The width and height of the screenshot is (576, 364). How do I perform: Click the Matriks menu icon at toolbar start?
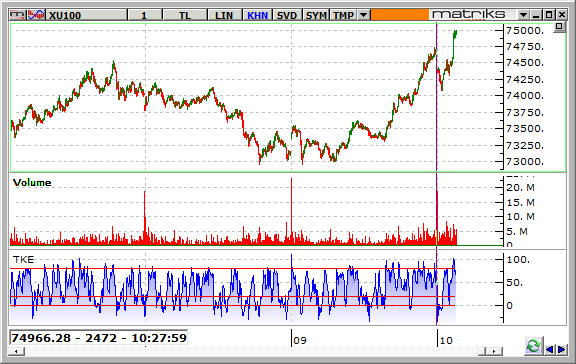(18, 15)
